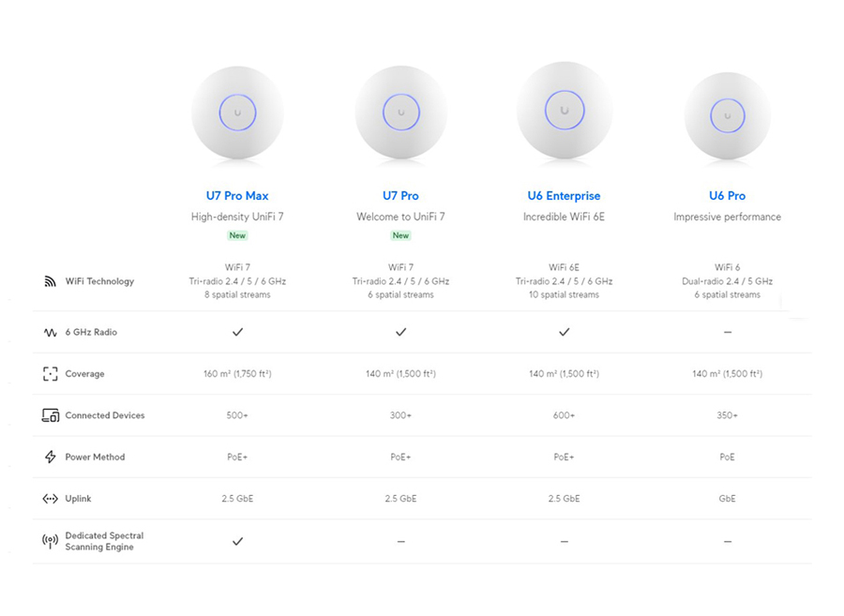Click the dash under U6 Enterprise Spectral Scanning

coord(564,541)
